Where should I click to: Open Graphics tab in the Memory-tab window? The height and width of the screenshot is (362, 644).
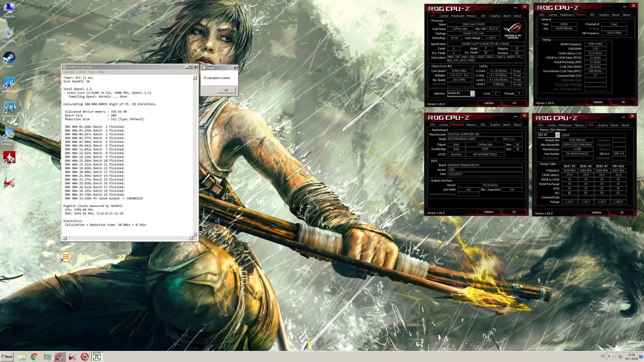tap(604, 15)
